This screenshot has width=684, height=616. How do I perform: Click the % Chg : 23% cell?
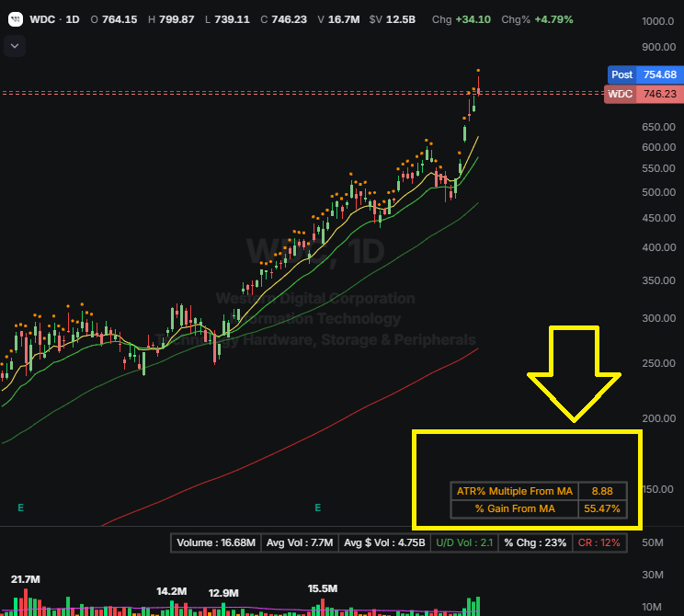(535, 542)
